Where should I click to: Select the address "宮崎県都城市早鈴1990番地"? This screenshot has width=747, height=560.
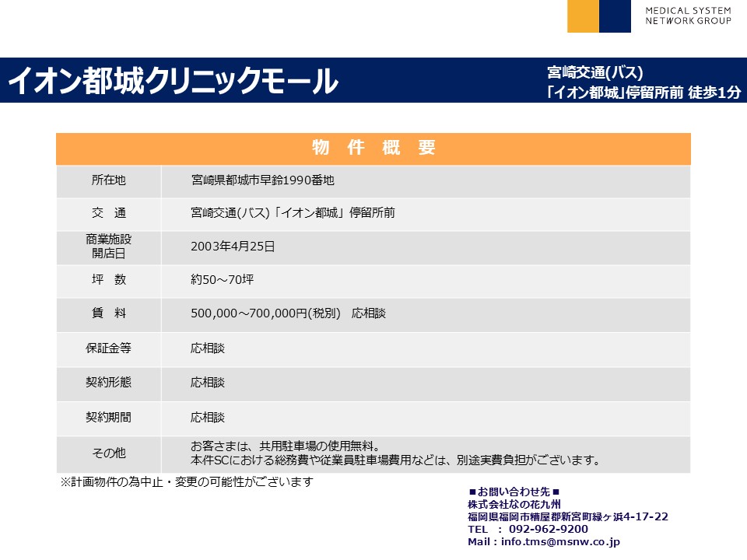[262, 180]
